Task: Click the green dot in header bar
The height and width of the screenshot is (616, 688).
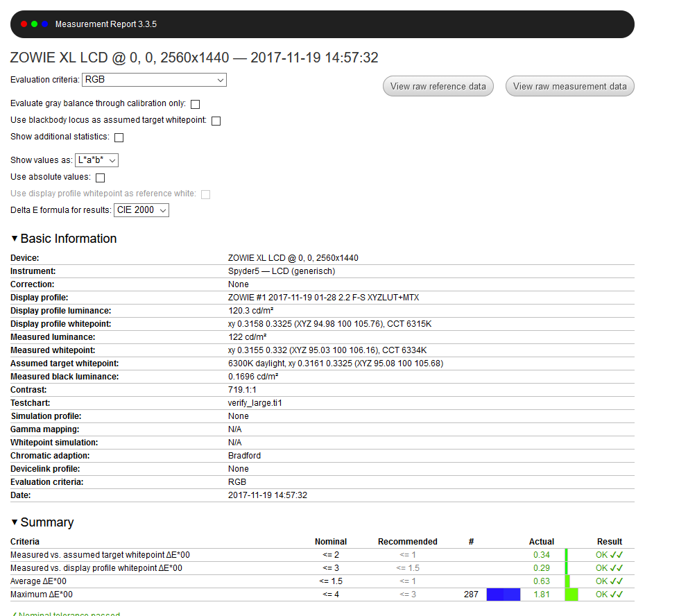Action: (34, 24)
